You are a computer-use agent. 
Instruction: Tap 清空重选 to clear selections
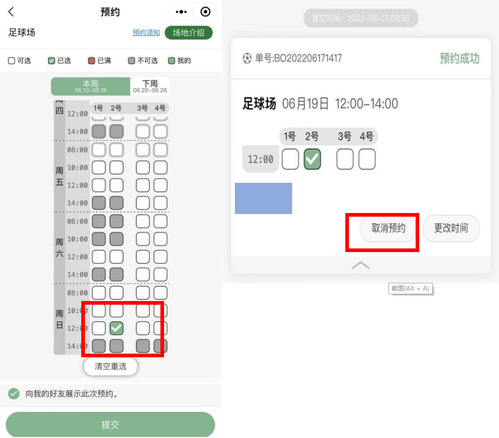[x=110, y=367]
